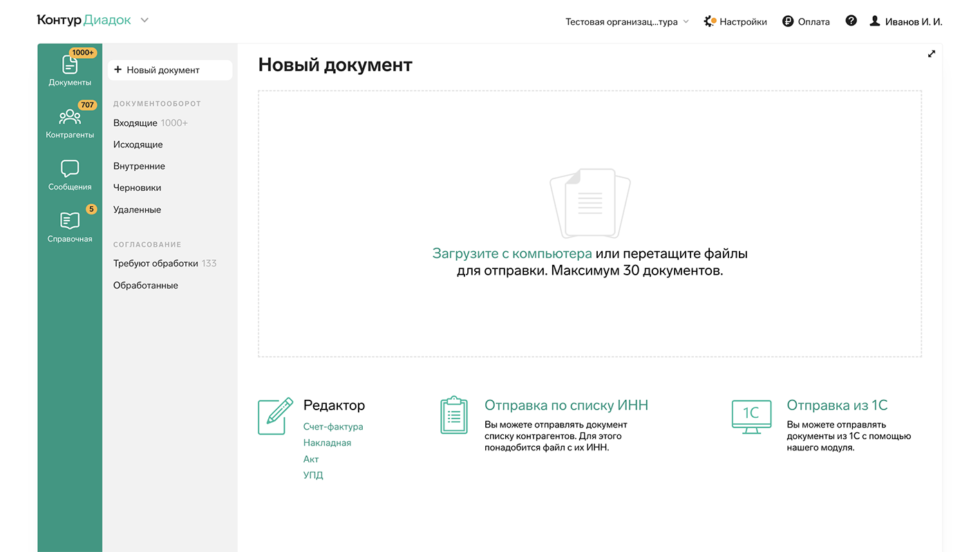The height and width of the screenshot is (552, 980).
Task: Open the Обработанные list
Action: (x=146, y=285)
